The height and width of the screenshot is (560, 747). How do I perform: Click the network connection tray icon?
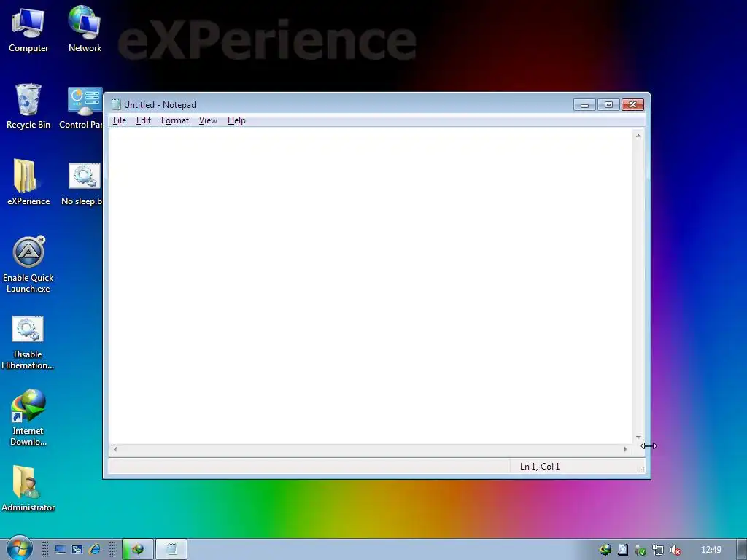click(x=658, y=550)
